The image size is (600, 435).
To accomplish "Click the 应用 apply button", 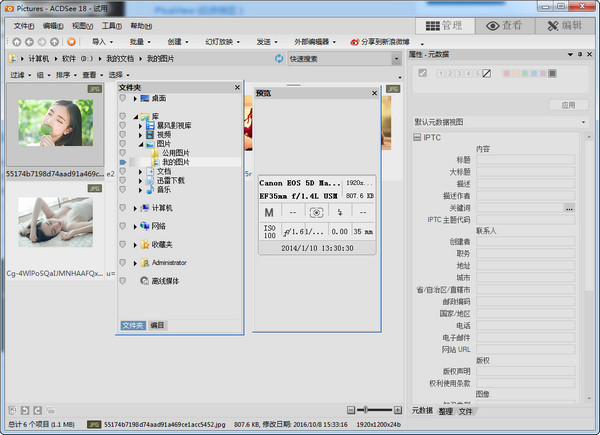I will tap(568, 105).
